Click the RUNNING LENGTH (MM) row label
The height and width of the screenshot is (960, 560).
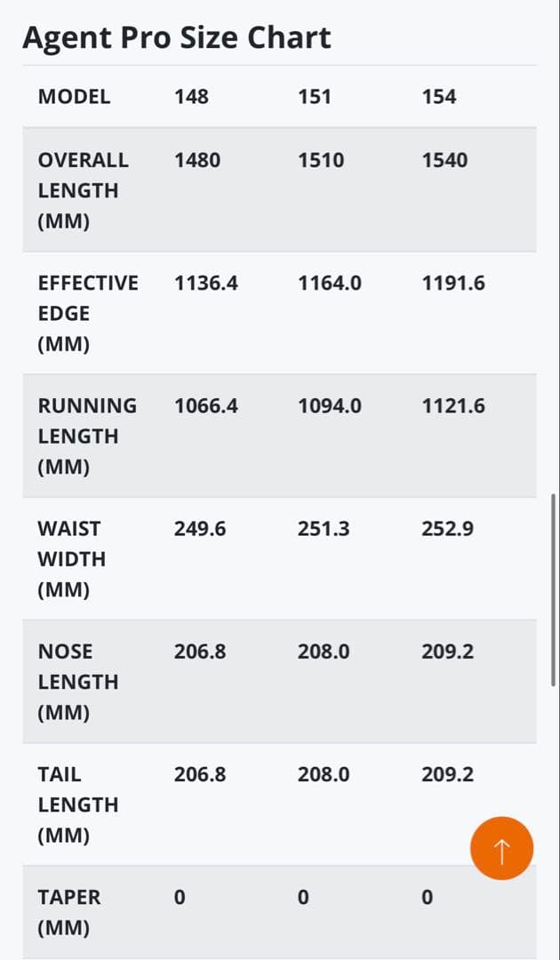pyautogui.click(x=87, y=436)
